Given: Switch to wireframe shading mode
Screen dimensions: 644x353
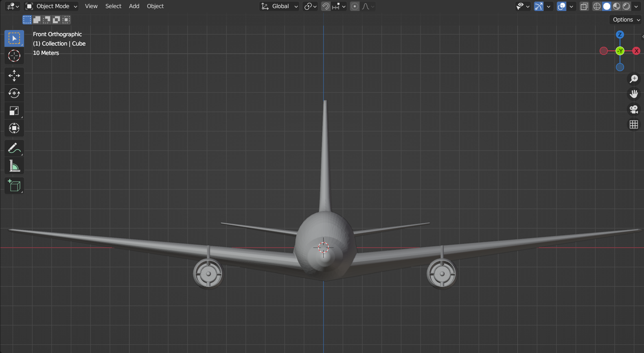Looking at the screenshot, I should (597, 7).
